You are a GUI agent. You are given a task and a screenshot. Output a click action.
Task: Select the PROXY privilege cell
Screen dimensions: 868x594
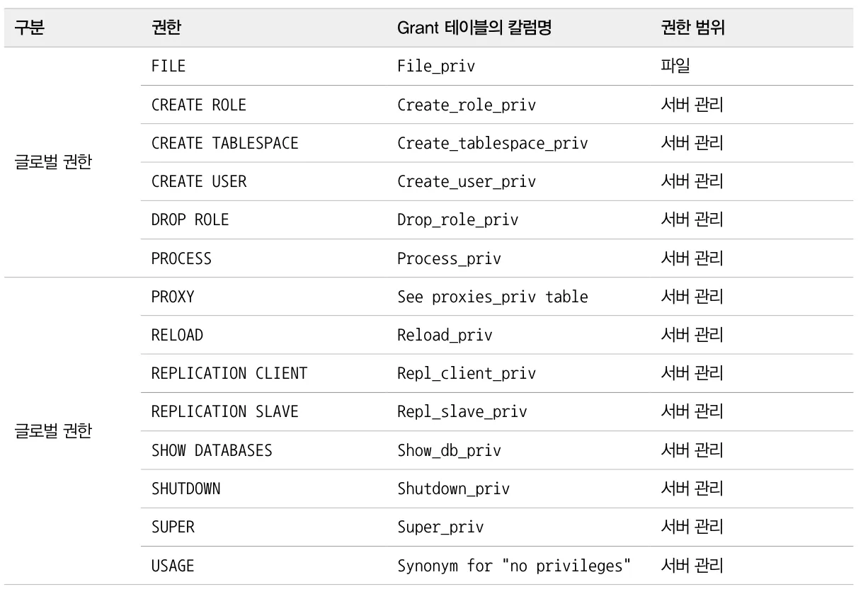173,297
